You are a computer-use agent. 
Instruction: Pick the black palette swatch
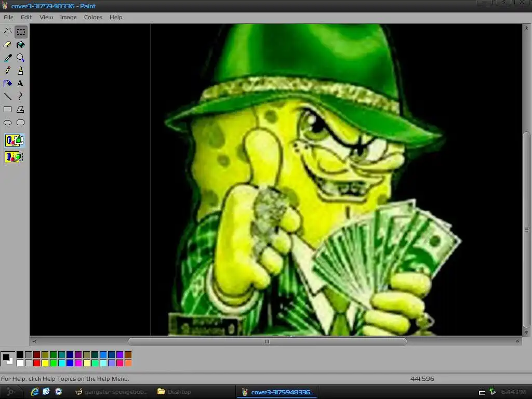point(20,354)
